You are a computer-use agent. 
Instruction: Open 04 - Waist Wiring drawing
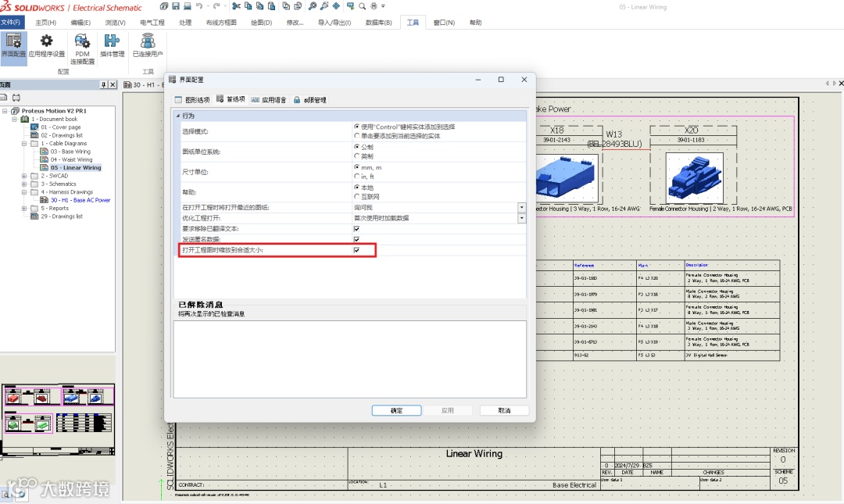pos(72,159)
